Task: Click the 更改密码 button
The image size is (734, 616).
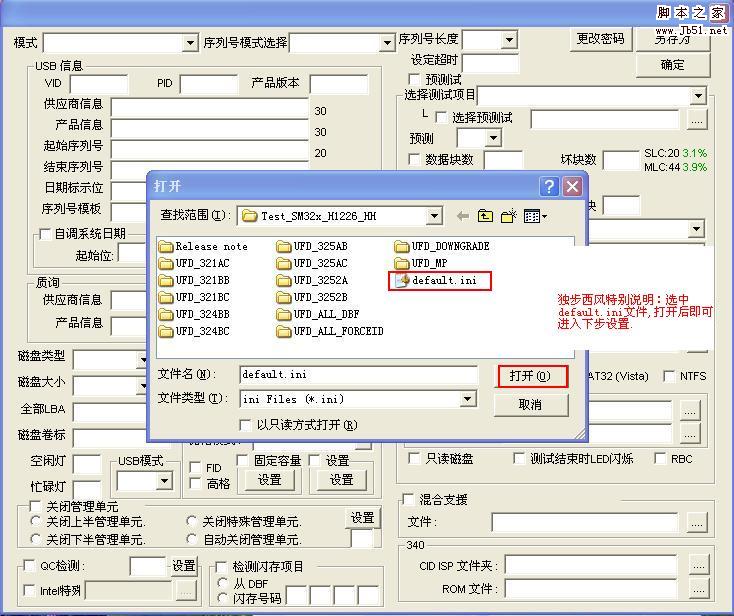Action: point(600,39)
